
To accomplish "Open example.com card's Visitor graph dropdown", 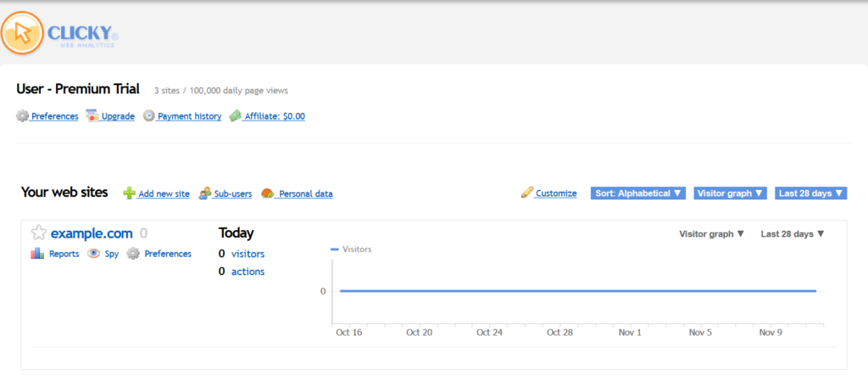I will (711, 233).
